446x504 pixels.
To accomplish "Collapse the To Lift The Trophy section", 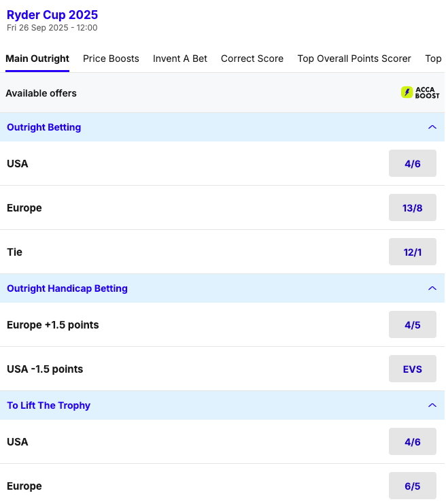I will 432,405.
